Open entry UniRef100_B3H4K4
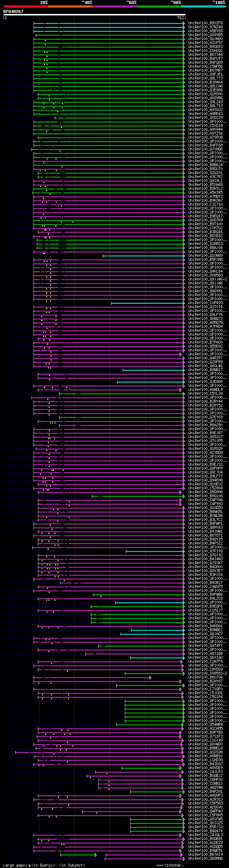Image resolution: width=229 pixels, height=868 pixels. pyautogui.click(x=205, y=82)
